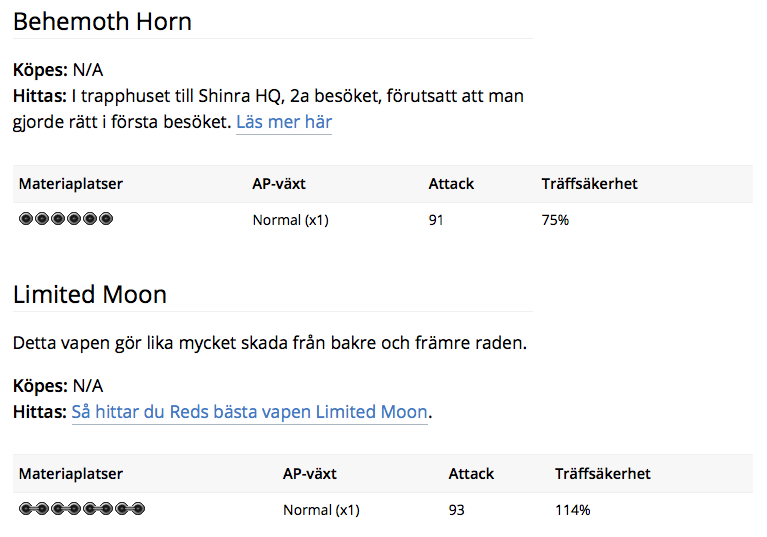Click second materia slot of Behemoth Horn

click(42, 219)
